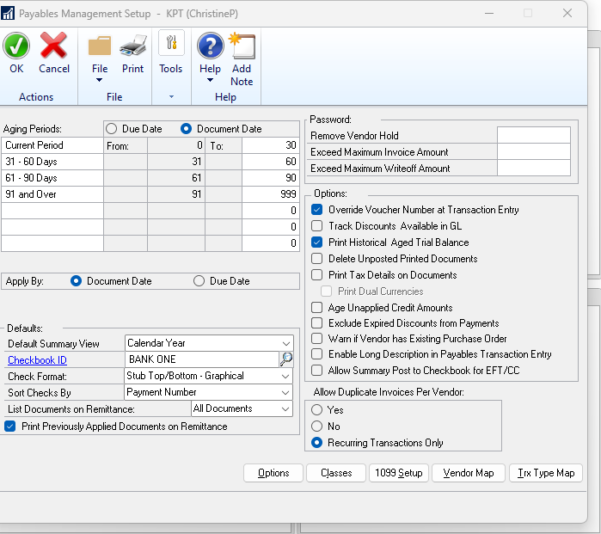Click the To value 90 cell
601x534 pixels.
click(x=271, y=178)
